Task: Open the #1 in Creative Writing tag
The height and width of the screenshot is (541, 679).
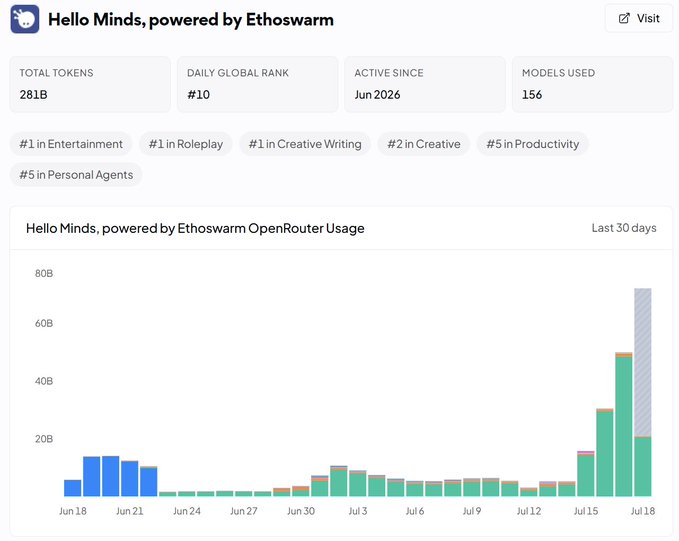Action: tap(305, 144)
